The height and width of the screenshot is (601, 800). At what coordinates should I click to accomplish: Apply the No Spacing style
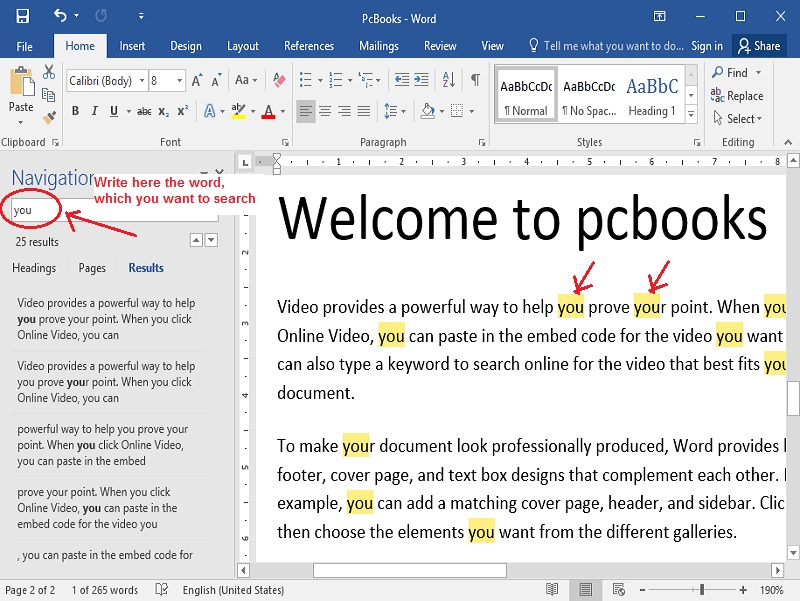point(589,95)
